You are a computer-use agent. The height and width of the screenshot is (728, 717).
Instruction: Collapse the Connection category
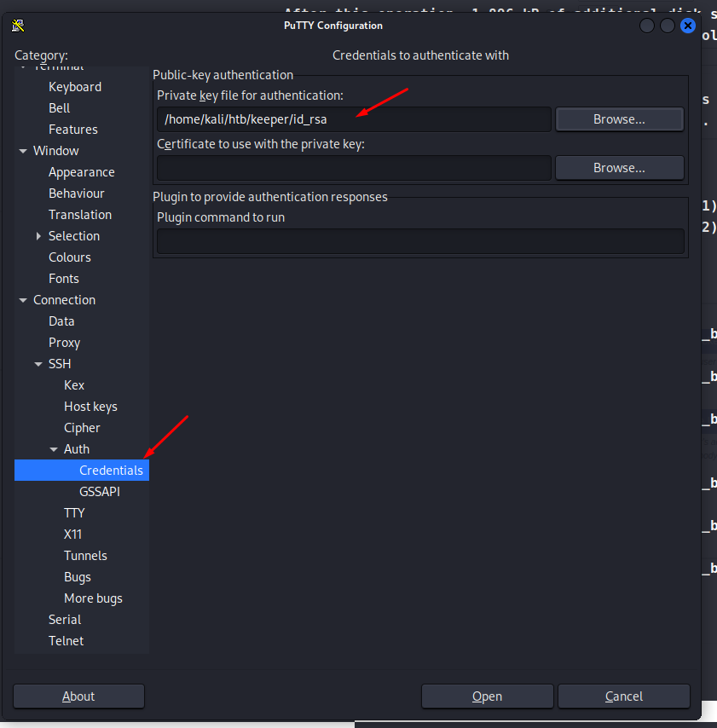[x=23, y=300]
